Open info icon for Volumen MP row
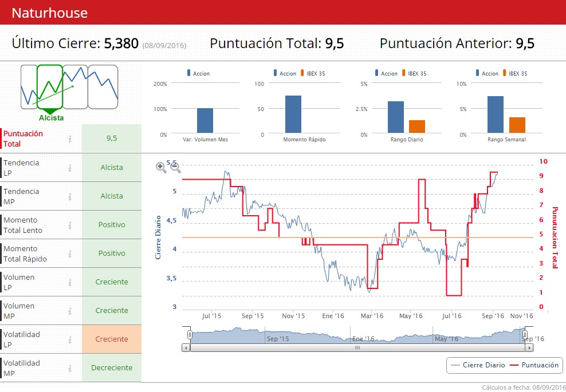Viewport: 566px width, 392px height. 70,311
